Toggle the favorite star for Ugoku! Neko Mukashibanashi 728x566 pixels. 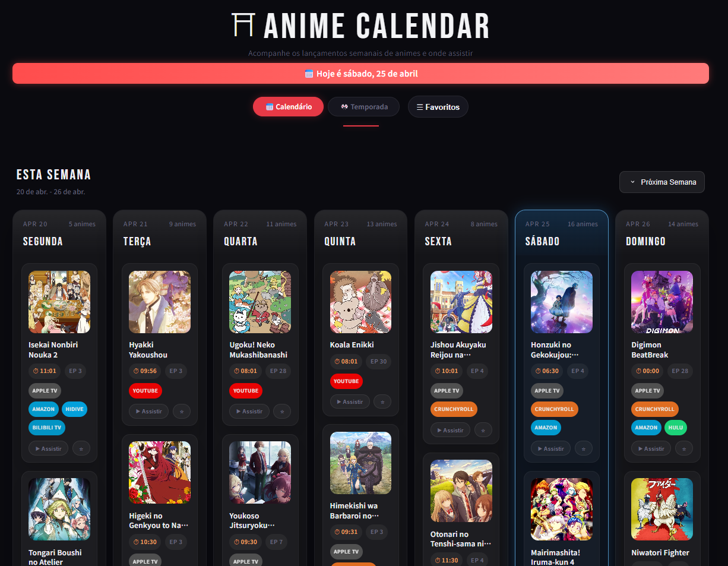pos(282,411)
